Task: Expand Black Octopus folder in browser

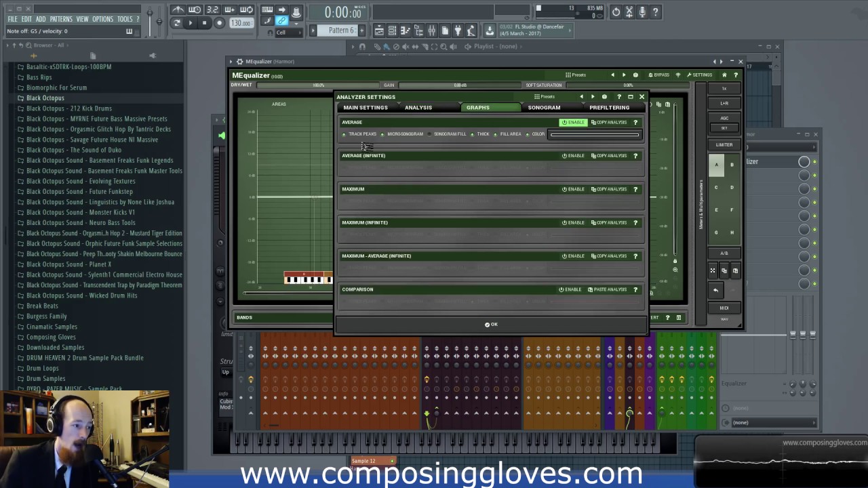Action: [x=45, y=98]
